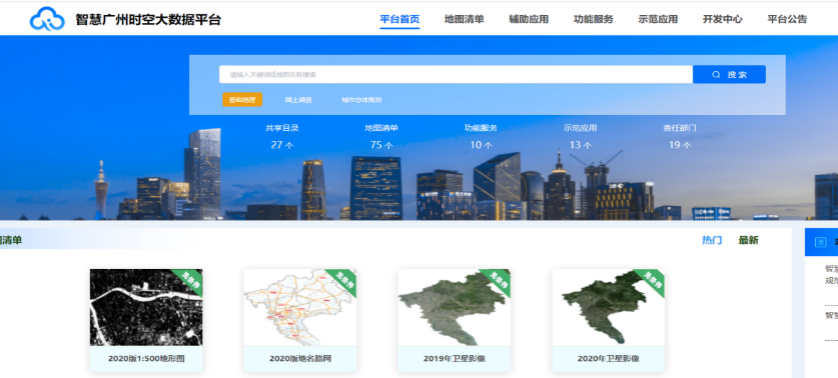This screenshot has width=838, height=378.
Task: Click the search 搜索 button
Action: click(x=729, y=74)
